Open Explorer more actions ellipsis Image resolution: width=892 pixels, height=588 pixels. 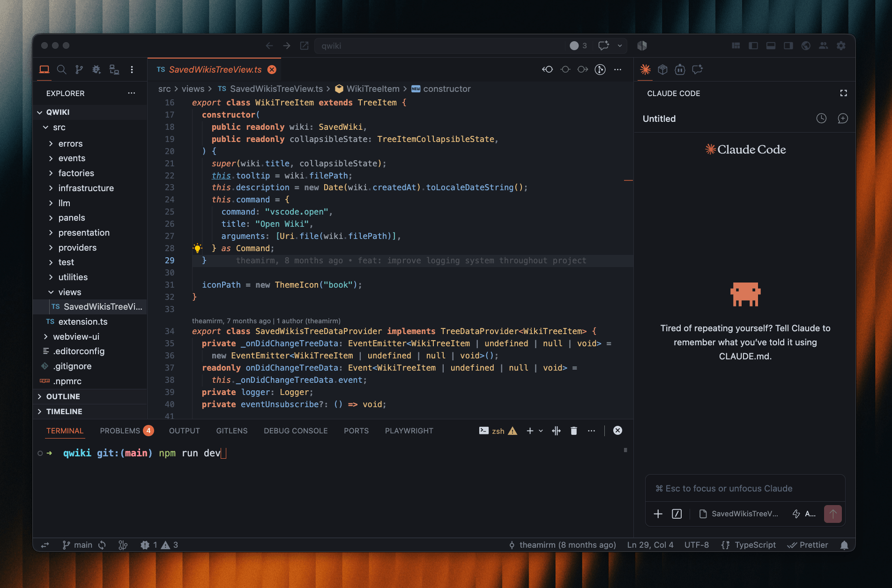pos(132,93)
